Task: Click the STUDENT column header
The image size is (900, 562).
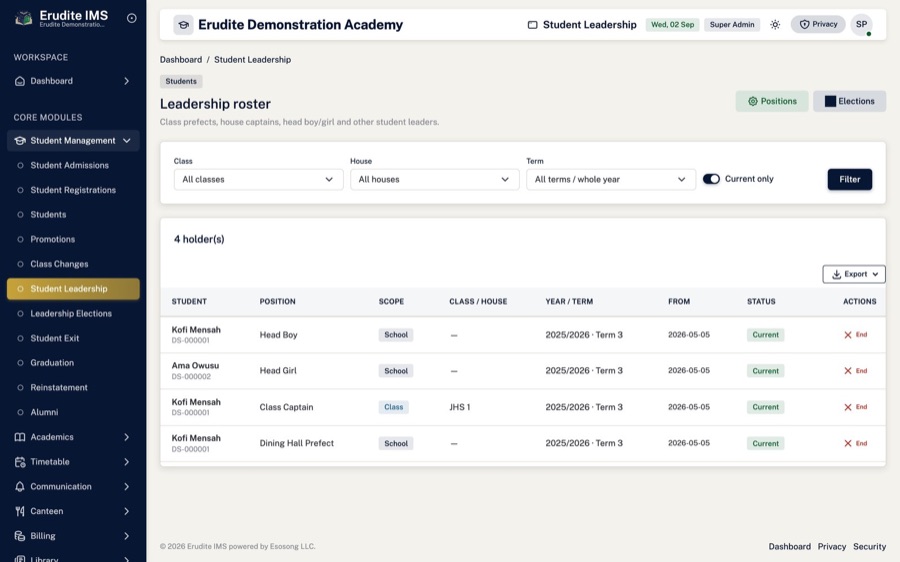Action: click(x=189, y=301)
